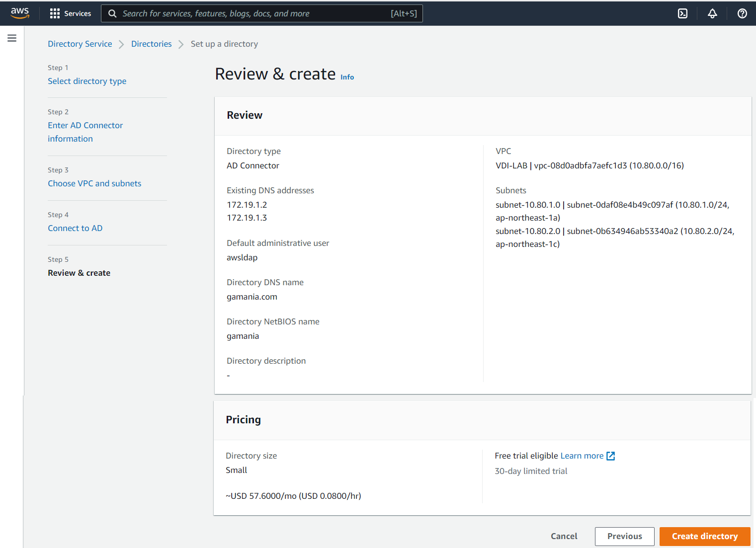Open the CloudShell terminal icon
Viewport: 756px width, 548px height.
point(682,13)
